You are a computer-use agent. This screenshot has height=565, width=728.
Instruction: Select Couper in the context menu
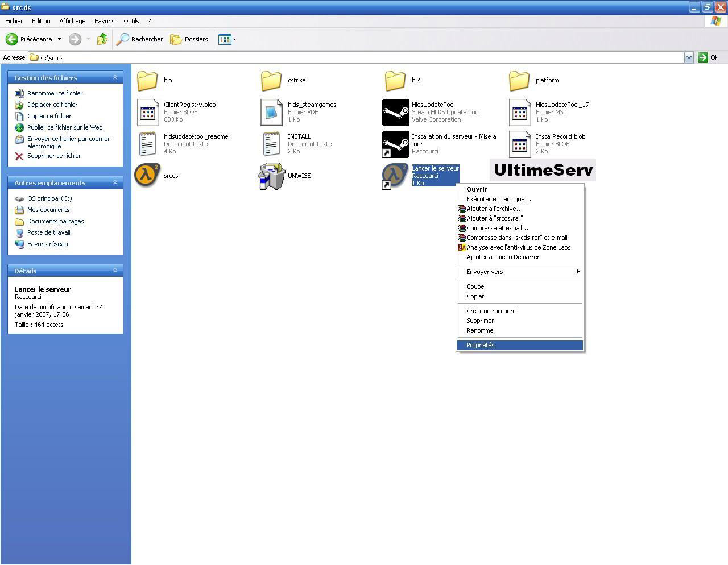click(x=520, y=286)
